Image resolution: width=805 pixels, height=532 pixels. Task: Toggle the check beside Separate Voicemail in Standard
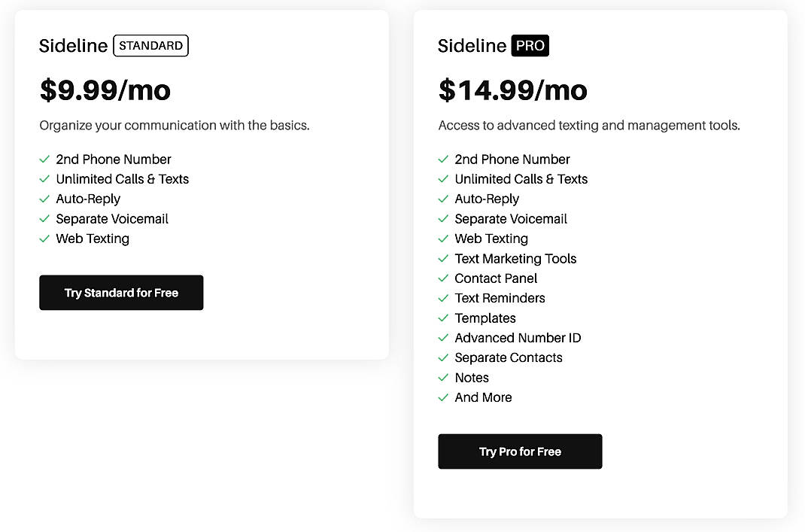(44, 219)
